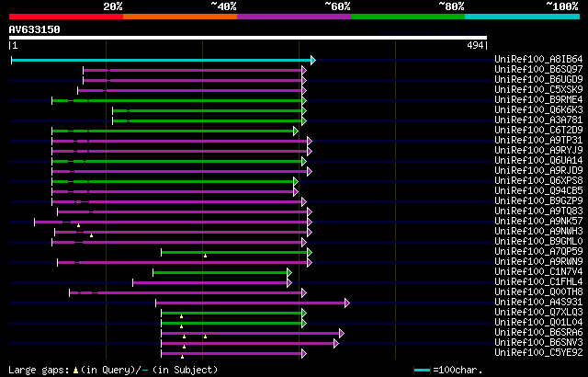Click the AV633150 query sequence name
The width and height of the screenshot is (588, 377).
pos(35,29)
